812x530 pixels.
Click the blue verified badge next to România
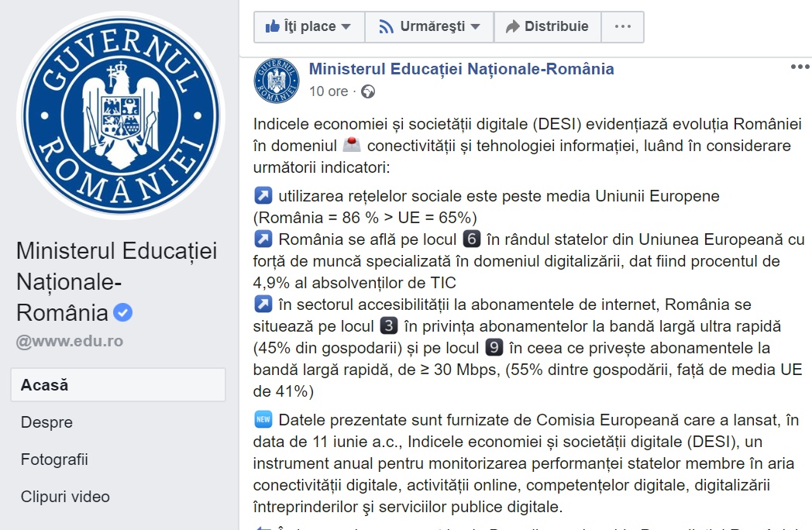tap(122, 312)
